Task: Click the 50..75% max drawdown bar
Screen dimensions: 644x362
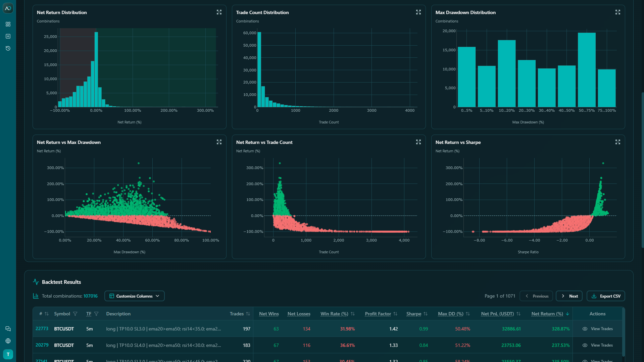Action: (587, 70)
